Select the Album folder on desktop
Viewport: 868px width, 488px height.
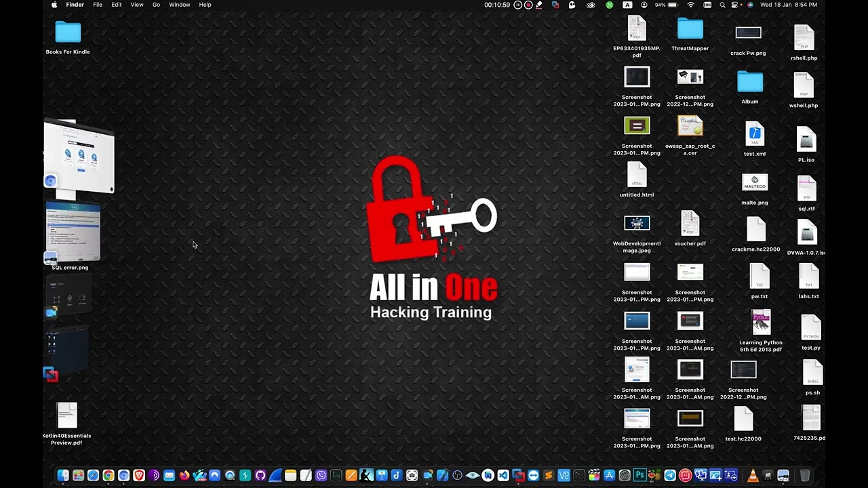point(750,87)
